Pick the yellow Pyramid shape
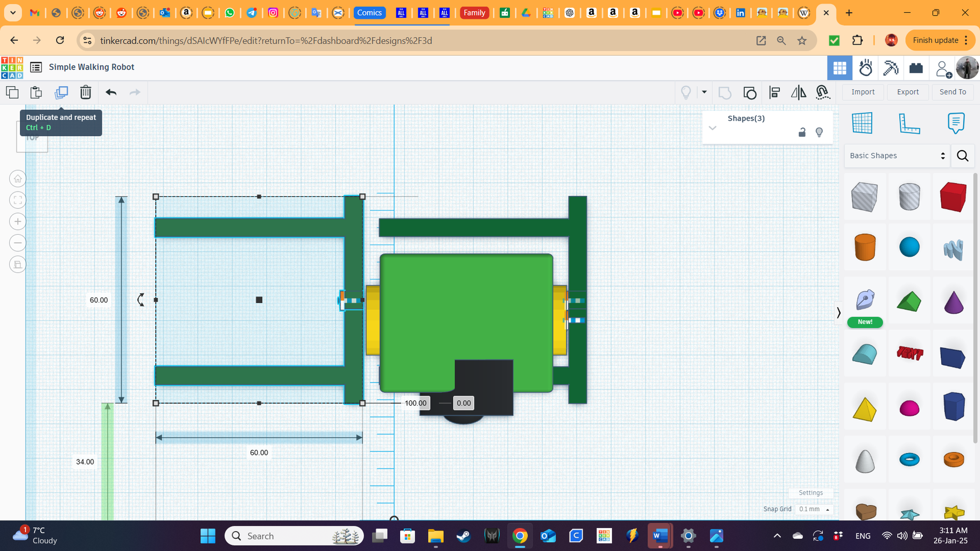Screen dimensions: 980x551 [865, 409]
